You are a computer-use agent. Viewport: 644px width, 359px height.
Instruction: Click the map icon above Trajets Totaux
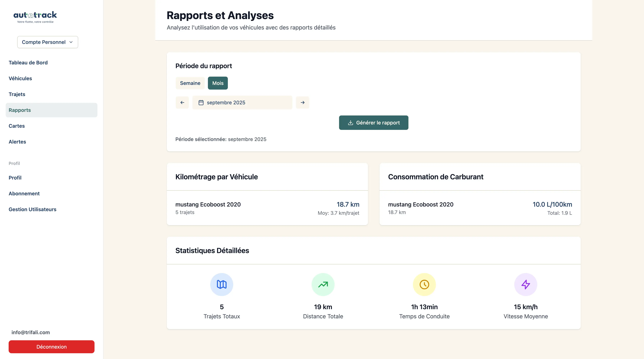(222, 284)
